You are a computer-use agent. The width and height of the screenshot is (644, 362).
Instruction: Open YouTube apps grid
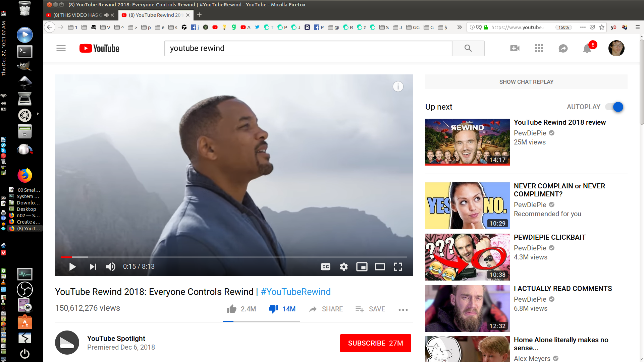pos(539,49)
